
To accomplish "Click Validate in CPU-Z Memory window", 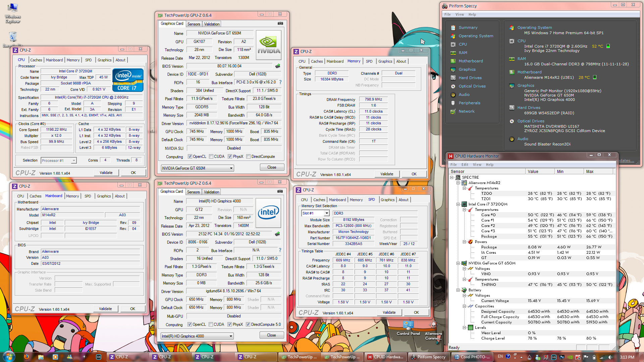I will click(x=387, y=174).
